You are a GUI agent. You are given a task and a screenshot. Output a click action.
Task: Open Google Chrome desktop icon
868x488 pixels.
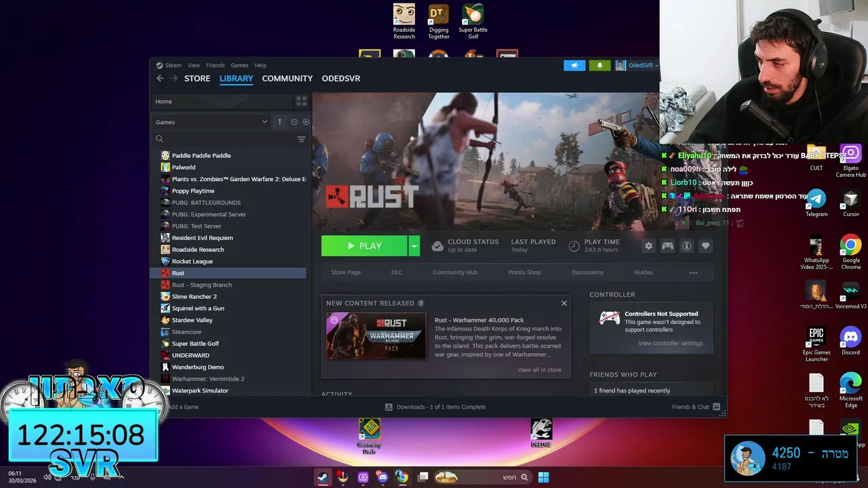coord(850,252)
